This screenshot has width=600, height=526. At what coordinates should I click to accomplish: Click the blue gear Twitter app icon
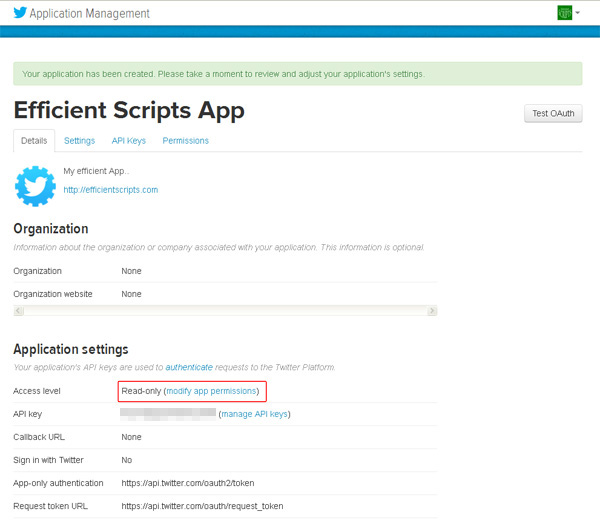(35, 186)
